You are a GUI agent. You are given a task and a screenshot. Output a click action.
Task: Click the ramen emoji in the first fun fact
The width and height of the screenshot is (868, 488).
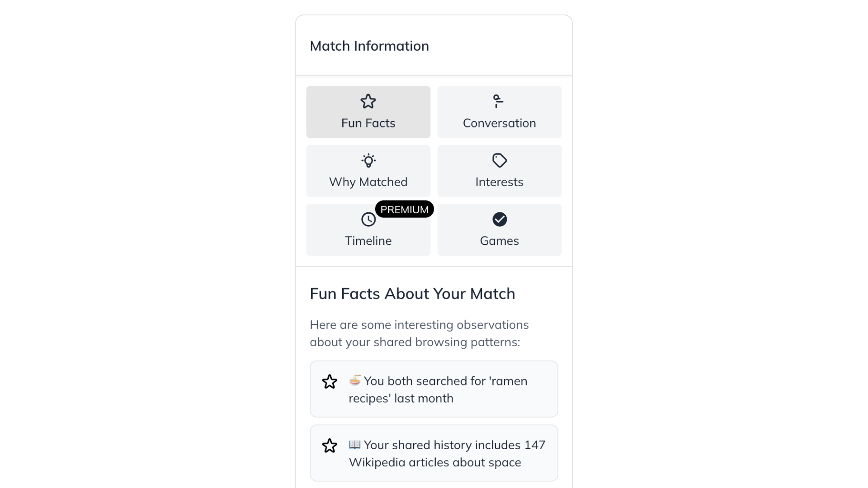[354, 381]
